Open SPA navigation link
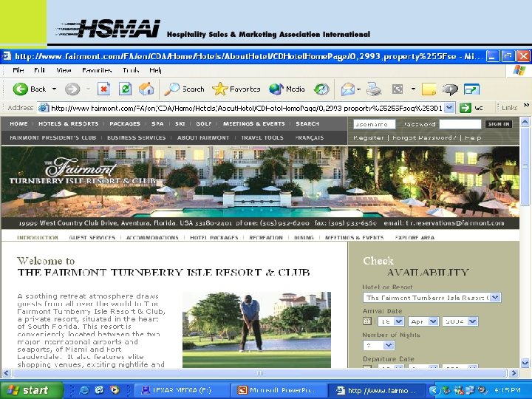The height and width of the screenshot is (399, 532). pyautogui.click(x=157, y=124)
